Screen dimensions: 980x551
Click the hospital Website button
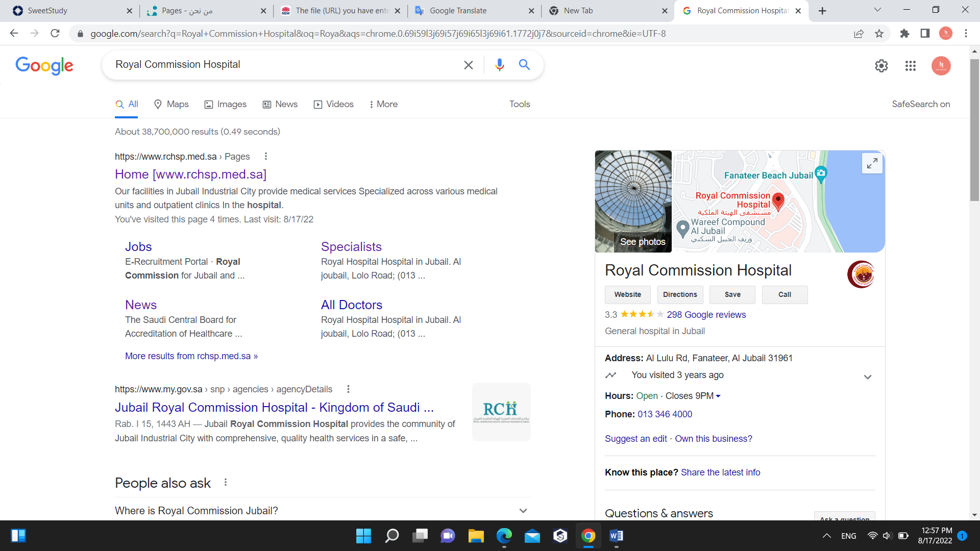628,295
